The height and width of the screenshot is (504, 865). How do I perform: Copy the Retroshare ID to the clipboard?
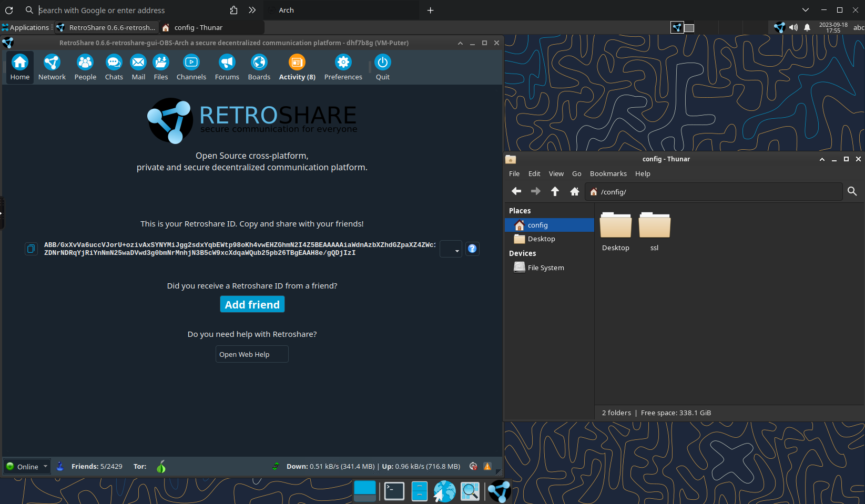tap(31, 249)
